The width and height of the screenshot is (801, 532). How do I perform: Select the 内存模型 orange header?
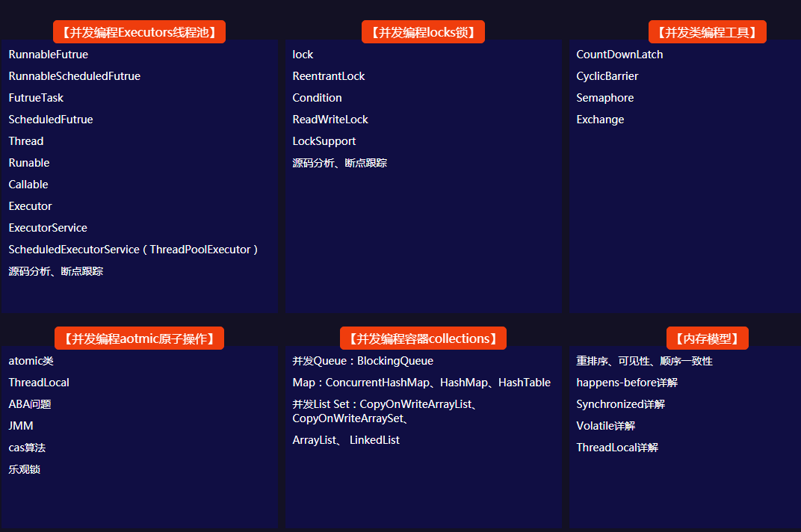click(x=707, y=338)
